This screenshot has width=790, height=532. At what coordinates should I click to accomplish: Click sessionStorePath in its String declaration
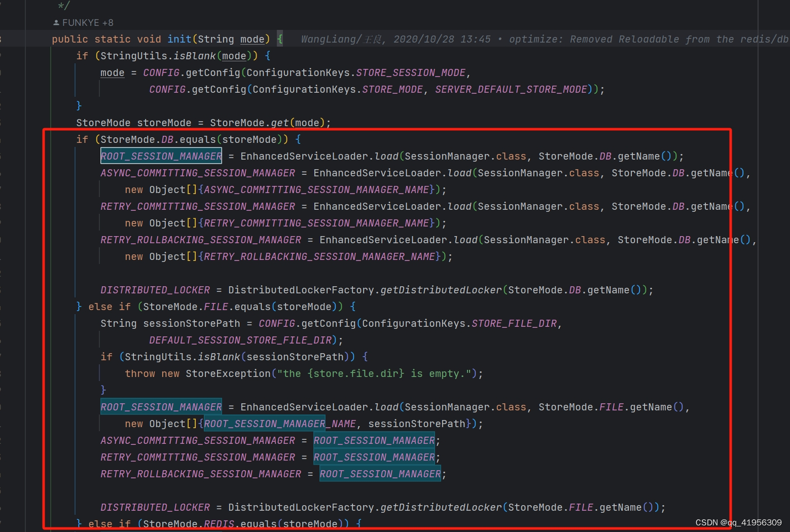(192, 323)
